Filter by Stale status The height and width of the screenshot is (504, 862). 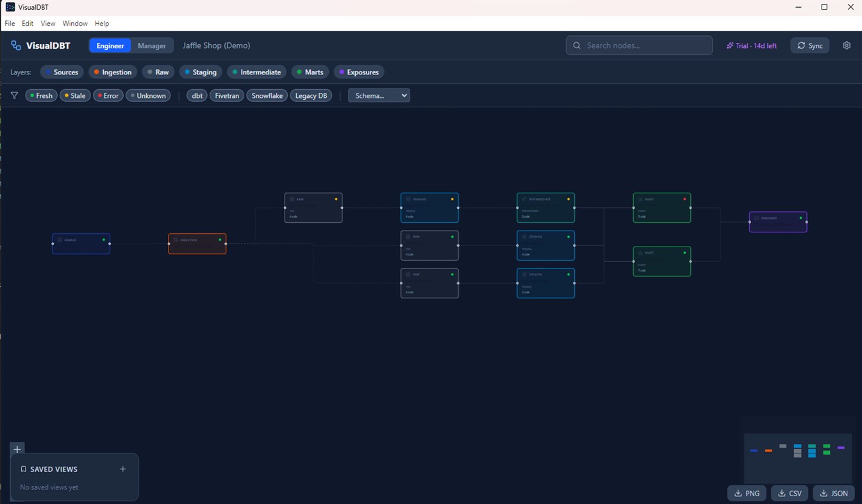pos(75,95)
